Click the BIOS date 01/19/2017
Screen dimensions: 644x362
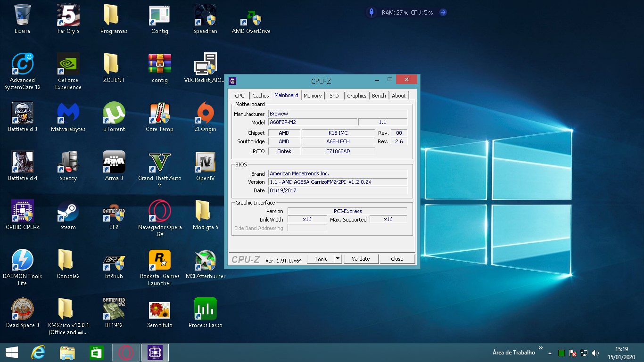(x=338, y=190)
